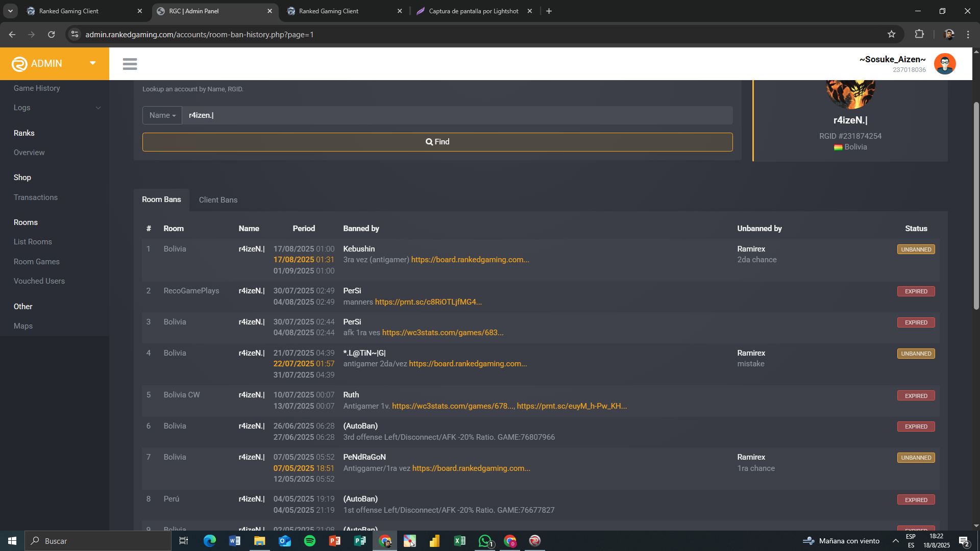This screenshot has height=551, width=980.
Task: Click the browser Forward arrow
Action: [x=32, y=34]
